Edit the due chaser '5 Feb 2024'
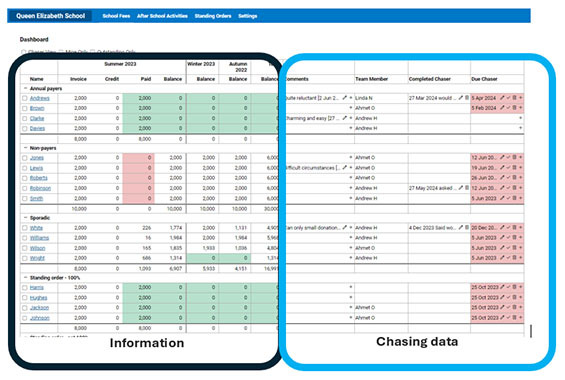This screenshot has width=565, height=380. [502, 108]
